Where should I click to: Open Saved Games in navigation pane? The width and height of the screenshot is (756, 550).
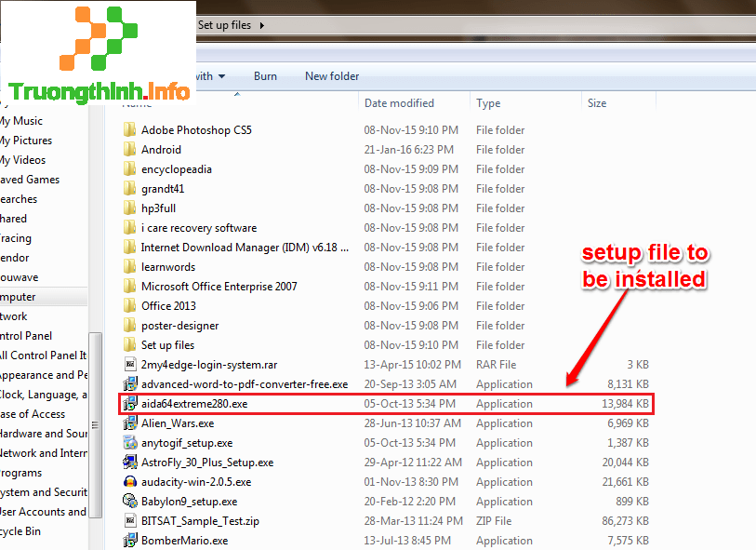coord(30,180)
